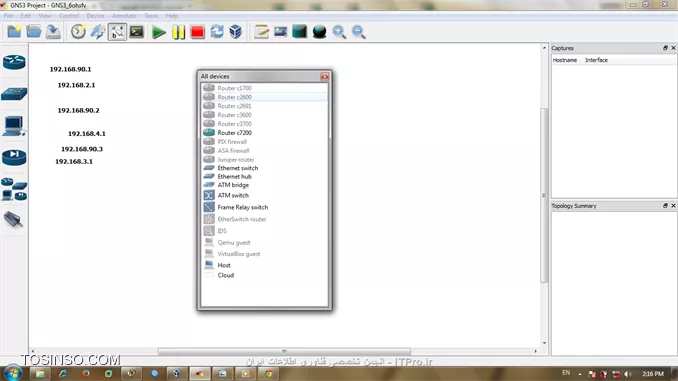Open the File menu
Image resolution: width=678 pixels, height=381 pixels.
click(x=8, y=16)
